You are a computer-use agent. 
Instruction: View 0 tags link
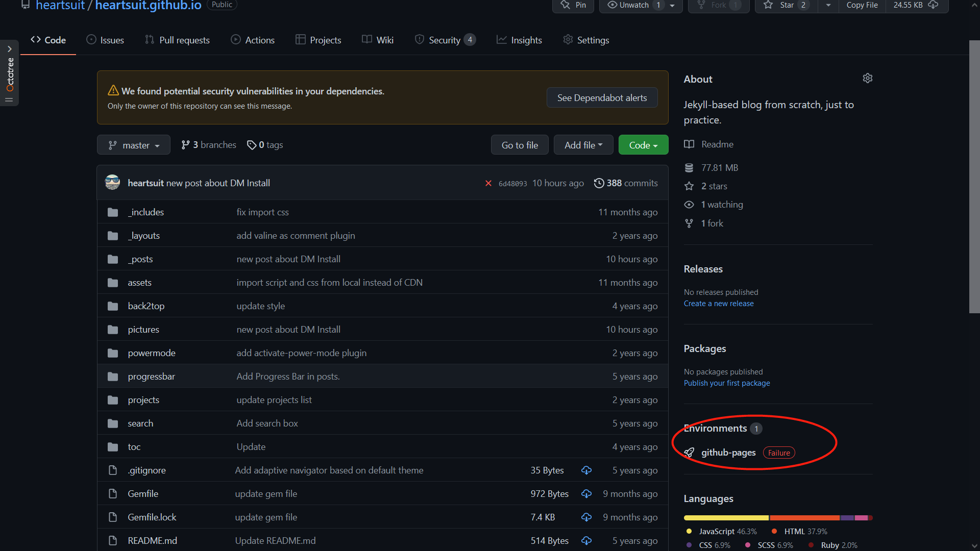265,145
